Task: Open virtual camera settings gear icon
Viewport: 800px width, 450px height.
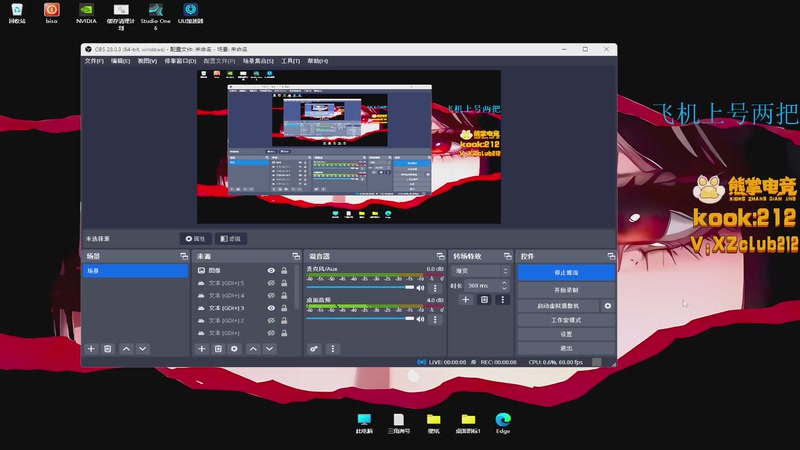Action: coord(608,306)
